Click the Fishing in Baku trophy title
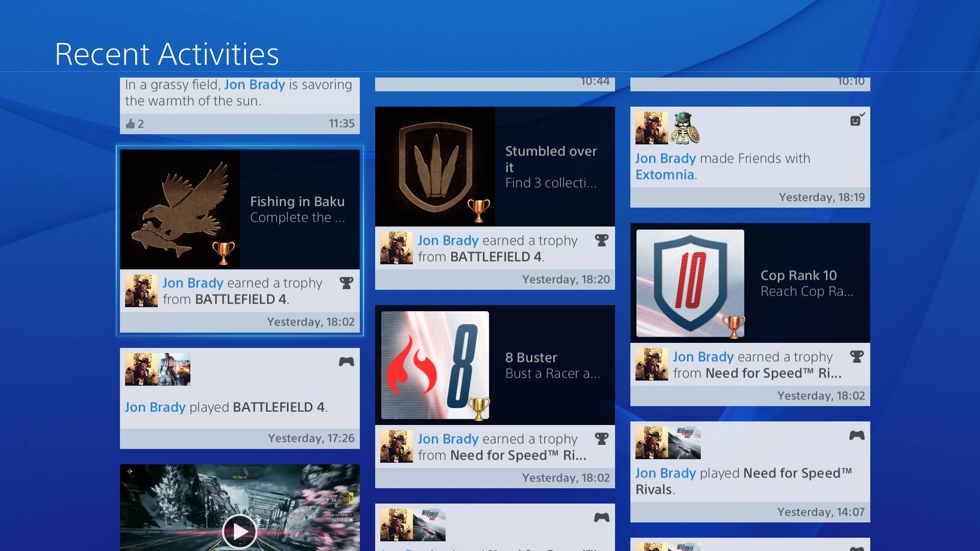Viewport: 980px width, 551px height. pyautogui.click(x=297, y=202)
